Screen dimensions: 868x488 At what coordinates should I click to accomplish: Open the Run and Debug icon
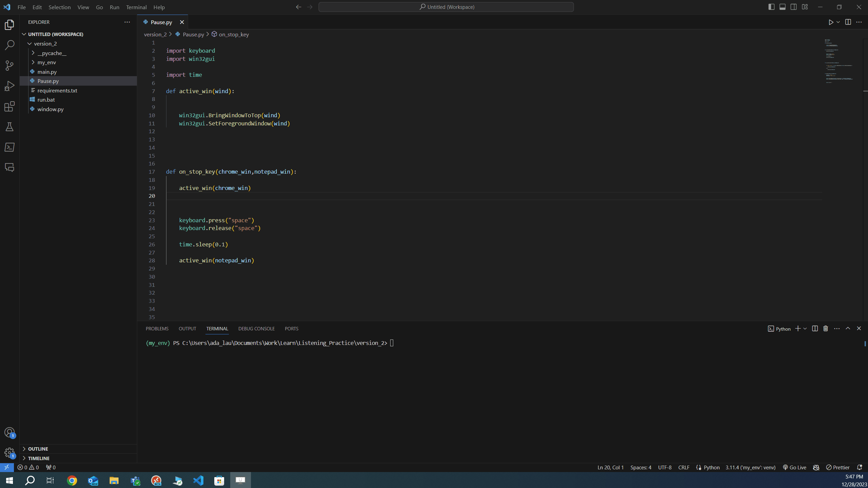pos(9,86)
